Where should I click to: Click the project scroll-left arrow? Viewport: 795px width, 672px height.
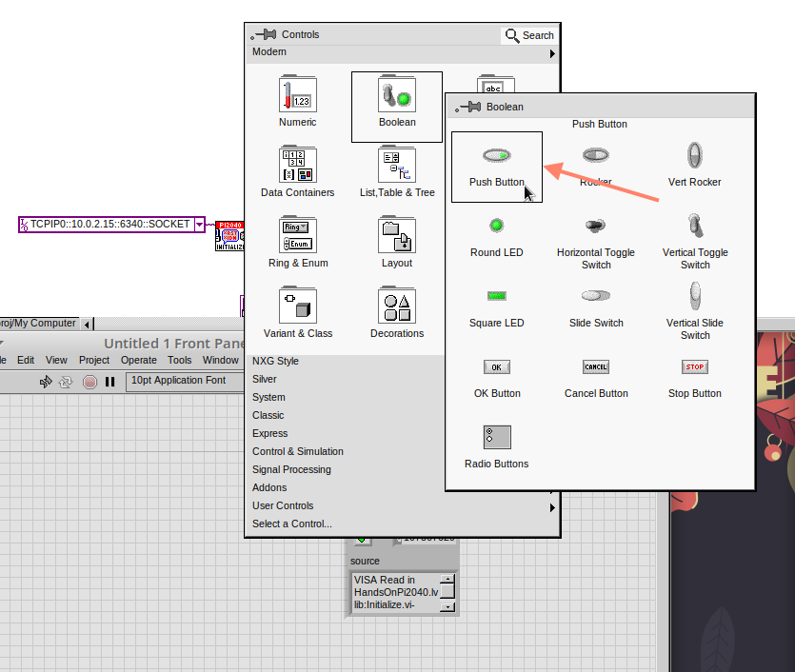(x=87, y=324)
